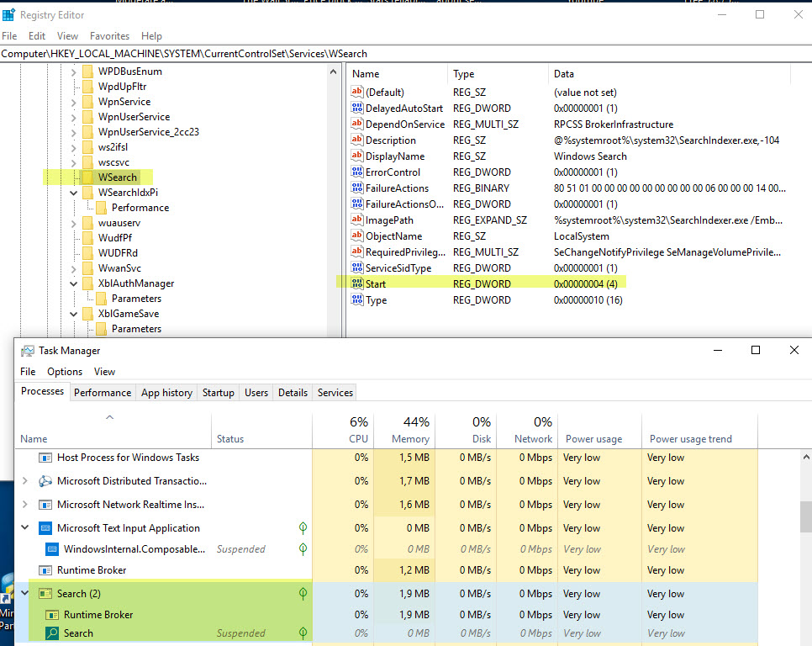This screenshot has height=646, width=812.
Task: Select the WpnUserService_2cc23 key
Action: pos(149,132)
